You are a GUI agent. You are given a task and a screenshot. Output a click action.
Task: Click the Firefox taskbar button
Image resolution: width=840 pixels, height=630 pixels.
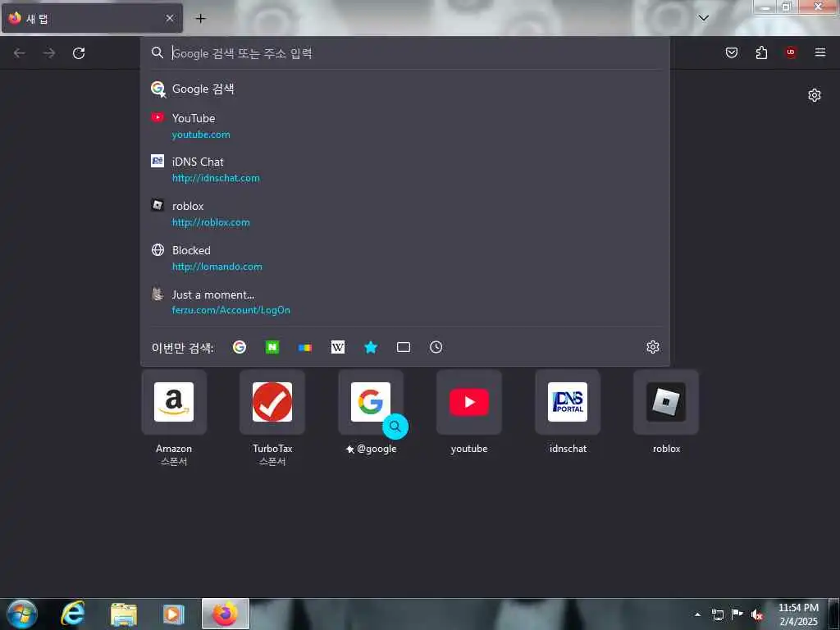coord(225,614)
